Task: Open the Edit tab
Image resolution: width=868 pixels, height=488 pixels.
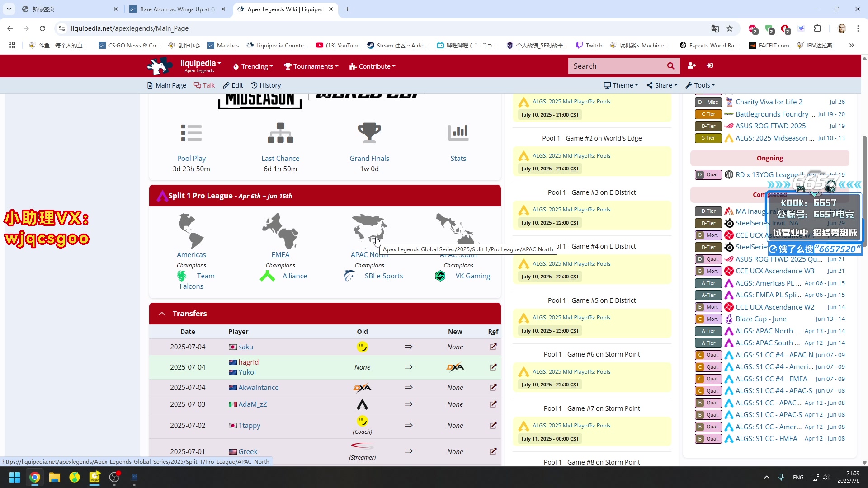Action: (233, 85)
